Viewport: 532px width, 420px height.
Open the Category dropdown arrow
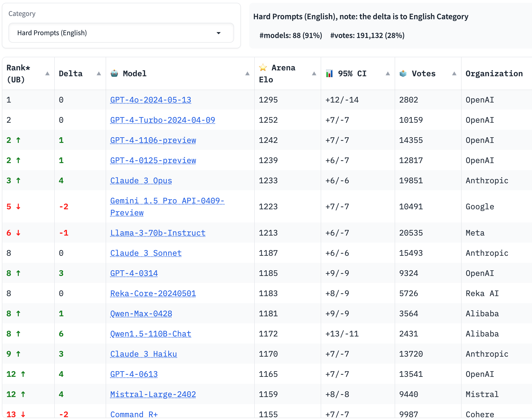pyautogui.click(x=219, y=33)
